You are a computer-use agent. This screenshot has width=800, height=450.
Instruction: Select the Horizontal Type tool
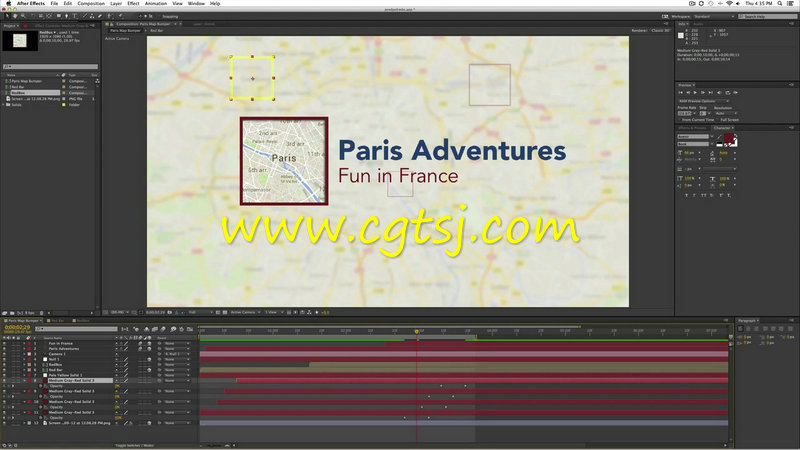[74, 16]
